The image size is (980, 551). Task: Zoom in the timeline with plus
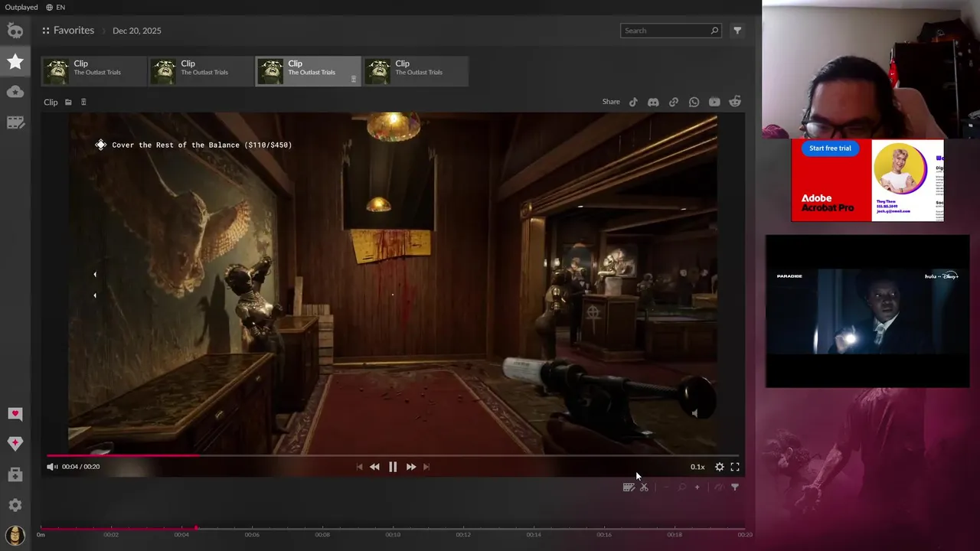(697, 487)
